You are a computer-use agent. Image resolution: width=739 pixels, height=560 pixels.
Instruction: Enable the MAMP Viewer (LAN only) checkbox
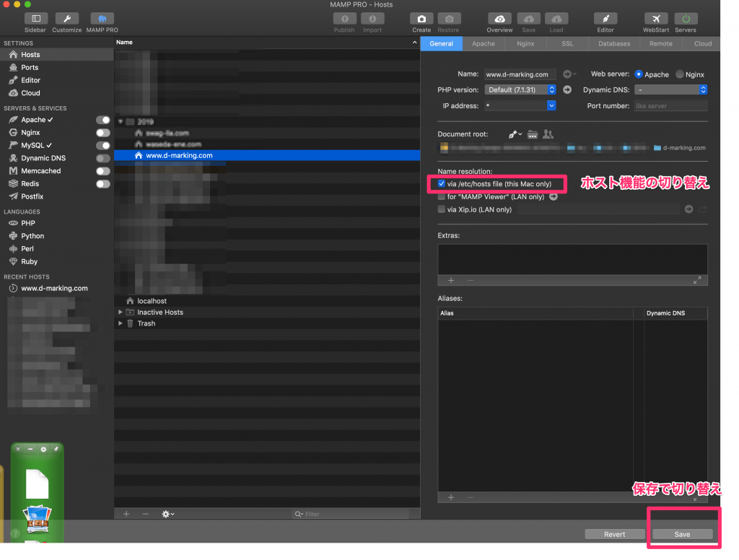(x=441, y=196)
